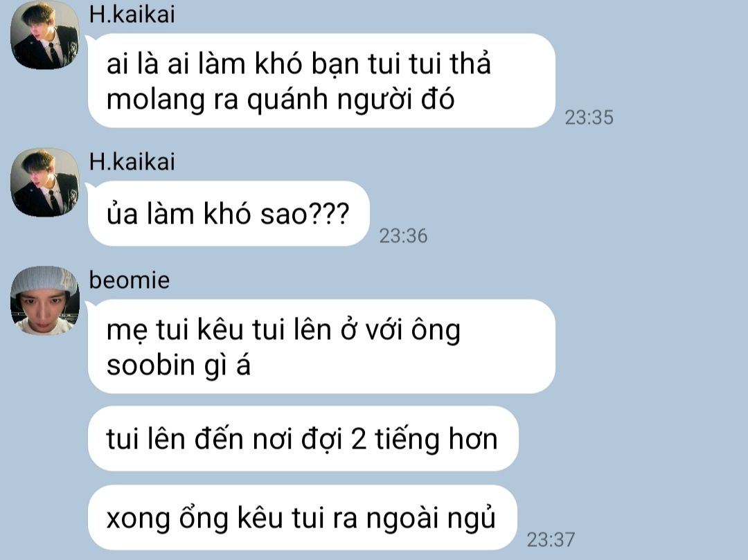The image size is (748, 560).
Task: Click the H.kaikai name above the first message
Action: point(132,15)
